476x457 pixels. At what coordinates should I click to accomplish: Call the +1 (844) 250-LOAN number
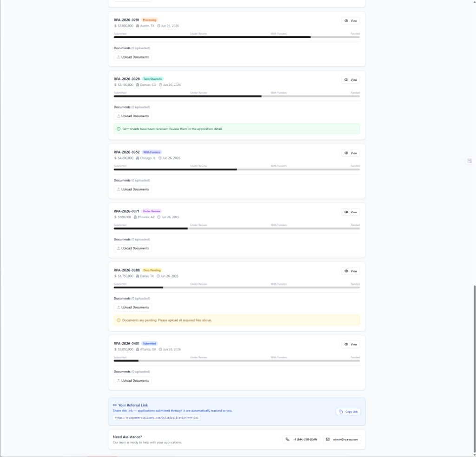coord(301,439)
